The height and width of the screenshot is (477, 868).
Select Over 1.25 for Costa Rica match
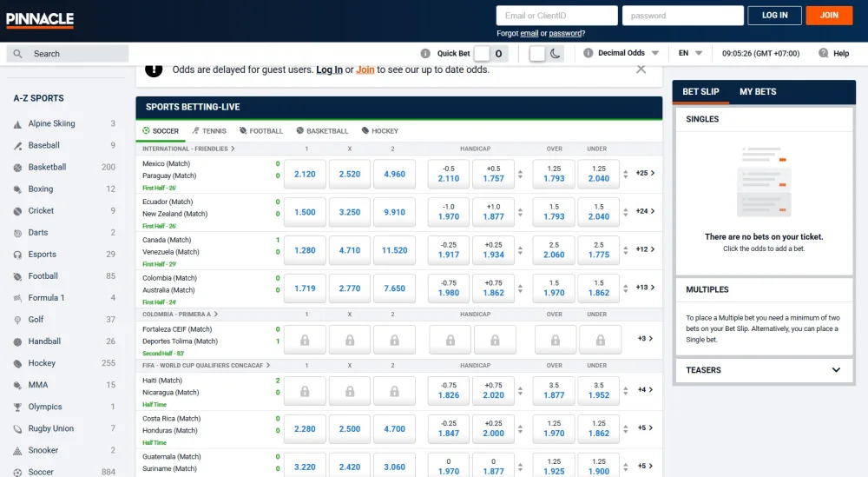pyautogui.click(x=554, y=429)
